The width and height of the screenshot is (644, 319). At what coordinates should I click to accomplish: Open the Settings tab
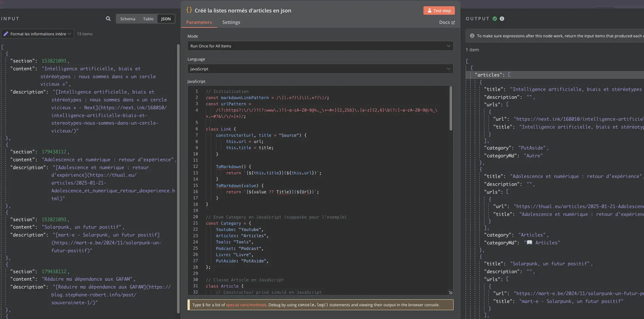click(231, 22)
